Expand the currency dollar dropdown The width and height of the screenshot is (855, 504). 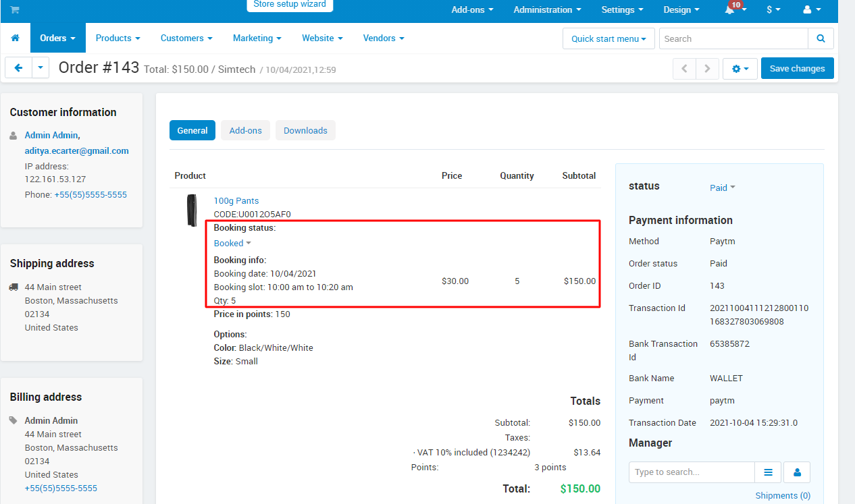(x=773, y=9)
